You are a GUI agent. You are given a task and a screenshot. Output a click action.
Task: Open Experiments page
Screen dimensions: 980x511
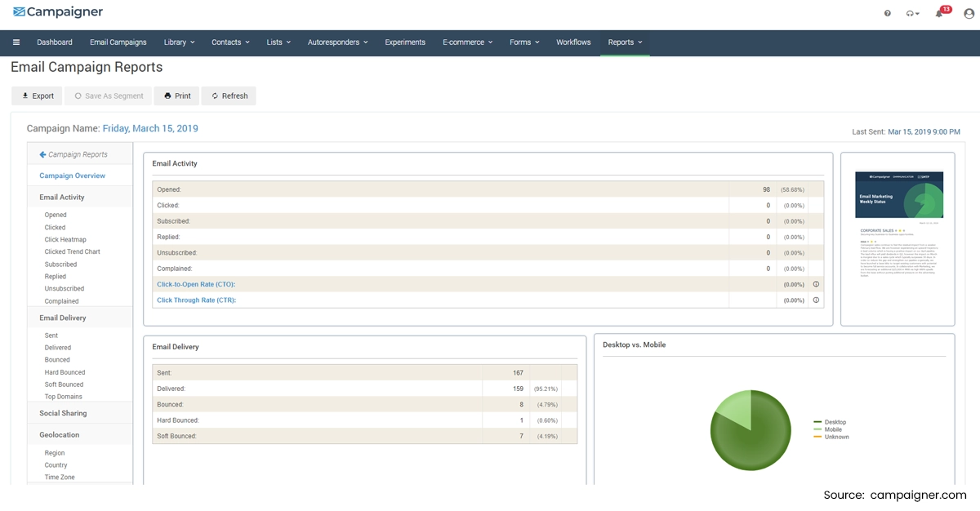[x=405, y=42]
